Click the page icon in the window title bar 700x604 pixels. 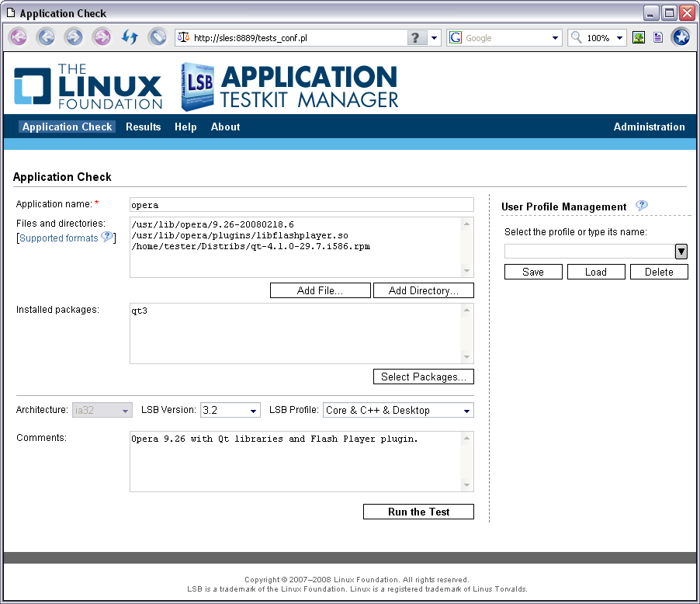[11, 13]
